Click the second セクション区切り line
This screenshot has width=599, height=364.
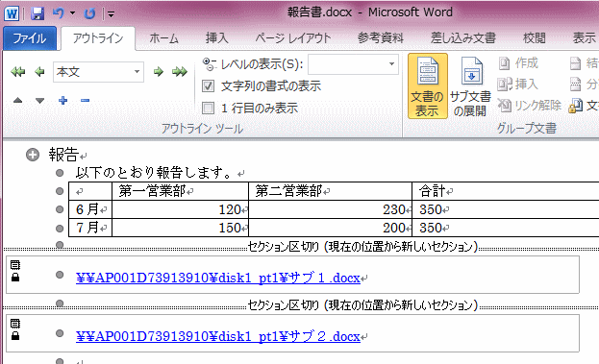click(x=301, y=305)
